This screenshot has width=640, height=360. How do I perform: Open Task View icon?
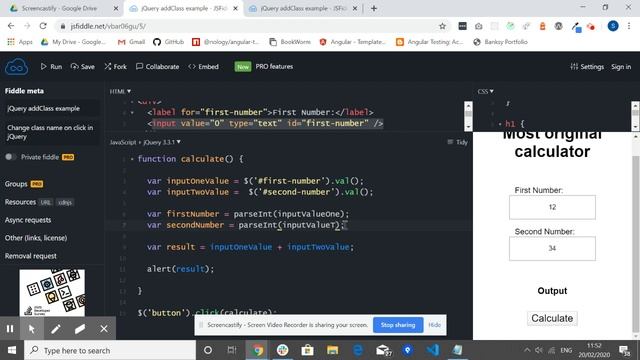click(232, 350)
